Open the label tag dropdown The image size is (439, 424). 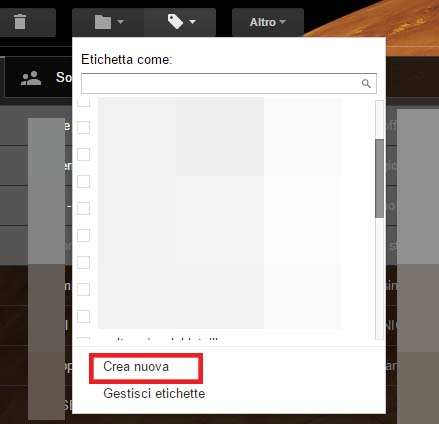pyautogui.click(x=180, y=22)
